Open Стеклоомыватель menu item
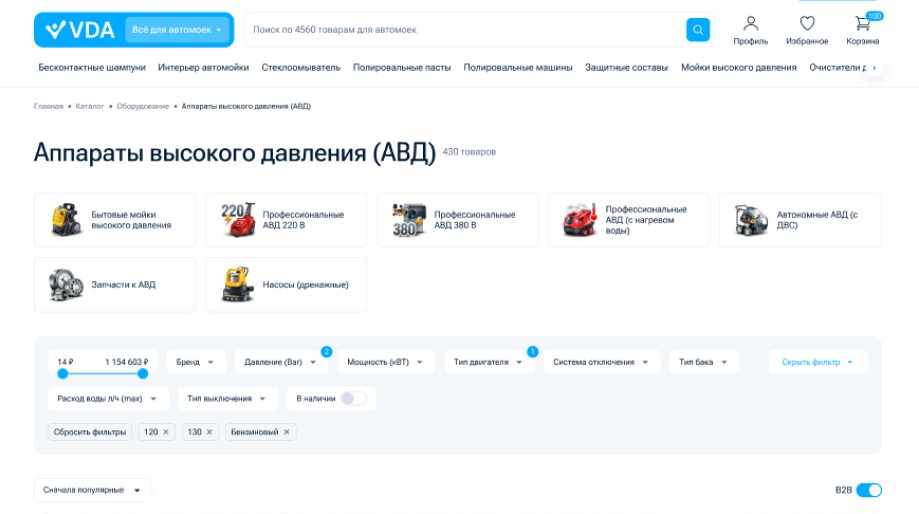The height and width of the screenshot is (514, 919). click(x=301, y=67)
